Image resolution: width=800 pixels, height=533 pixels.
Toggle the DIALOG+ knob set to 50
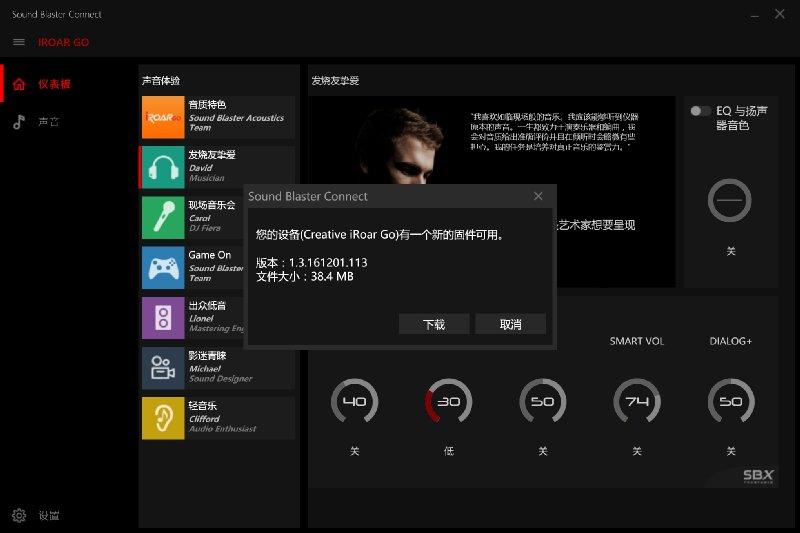[x=731, y=402]
